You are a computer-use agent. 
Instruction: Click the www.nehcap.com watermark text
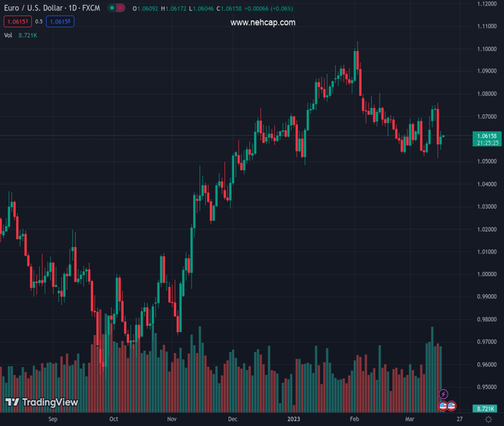[x=263, y=23]
